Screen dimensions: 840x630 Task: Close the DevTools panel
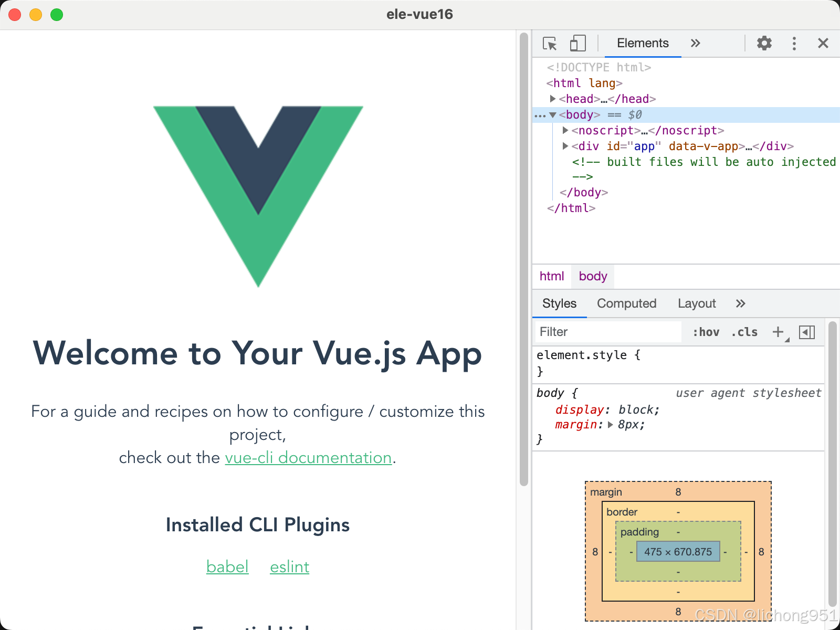pos(823,44)
